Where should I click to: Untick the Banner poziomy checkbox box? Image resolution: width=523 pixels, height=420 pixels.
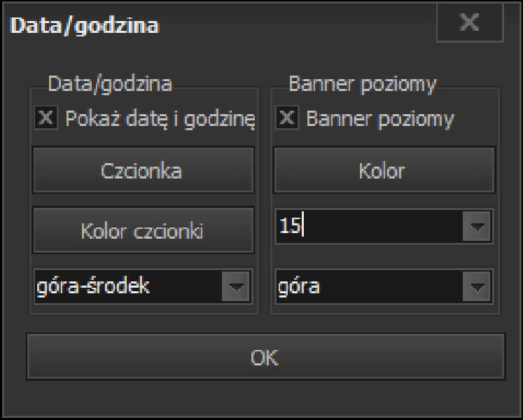[x=287, y=118]
